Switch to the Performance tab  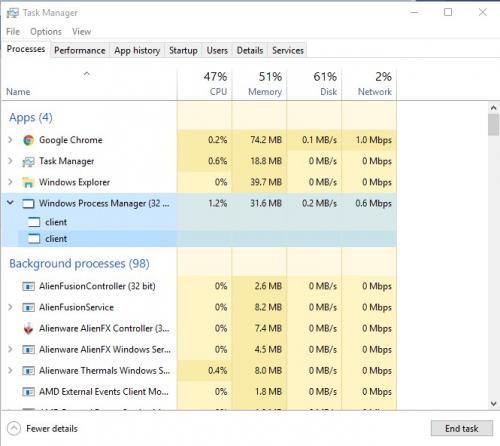pyautogui.click(x=80, y=50)
